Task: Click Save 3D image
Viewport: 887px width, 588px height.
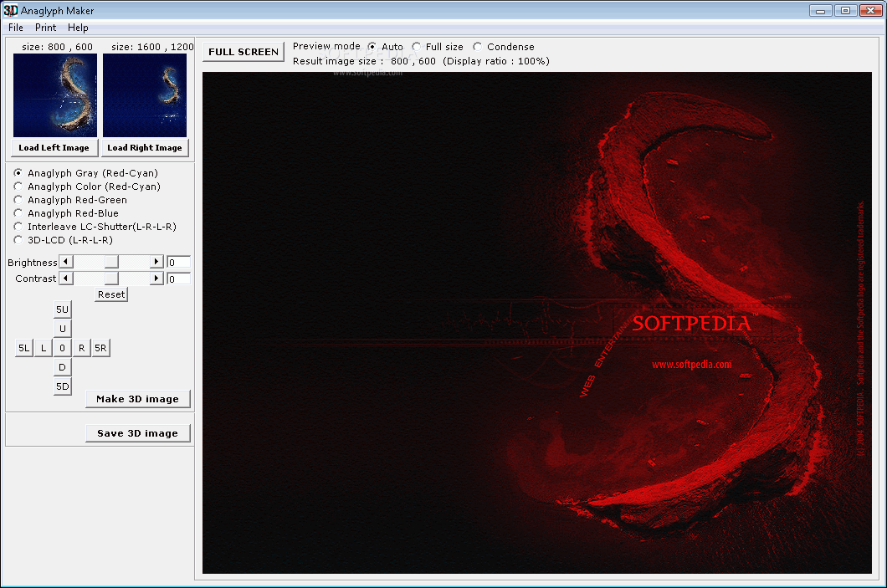Action: 137,433
